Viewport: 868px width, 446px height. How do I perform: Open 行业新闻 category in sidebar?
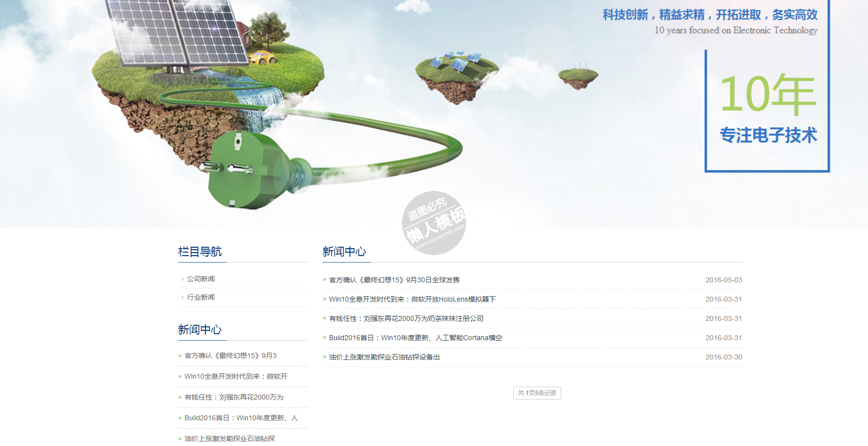pyautogui.click(x=201, y=297)
